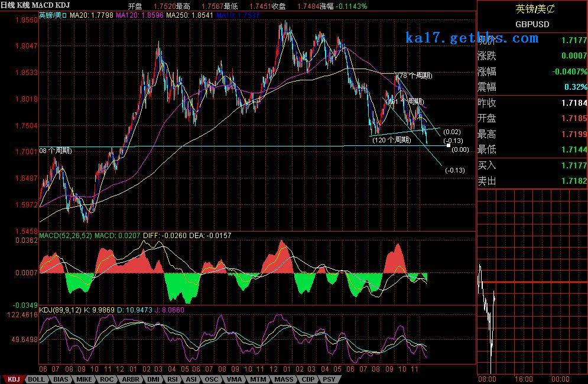Click the 英镑/美 symbol label above chart
588x384 pixels.
53,15
